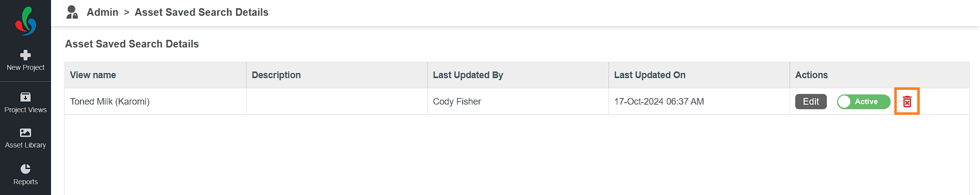Viewport: 980px width, 195px height.
Task: Go to Admin in the breadcrumb
Action: pyautogui.click(x=102, y=12)
